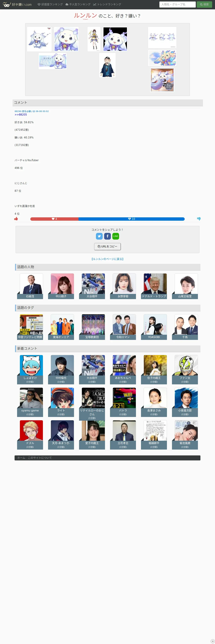This screenshot has width=215, height=644.
Task: Open トレンドランキング menu item
Action: (107, 5)
